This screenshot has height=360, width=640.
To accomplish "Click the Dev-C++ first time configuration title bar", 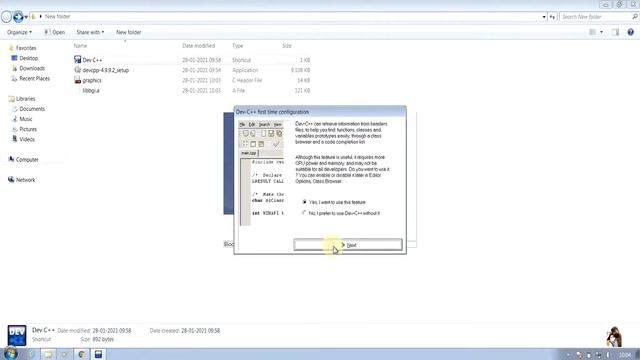I will [320, 111].
